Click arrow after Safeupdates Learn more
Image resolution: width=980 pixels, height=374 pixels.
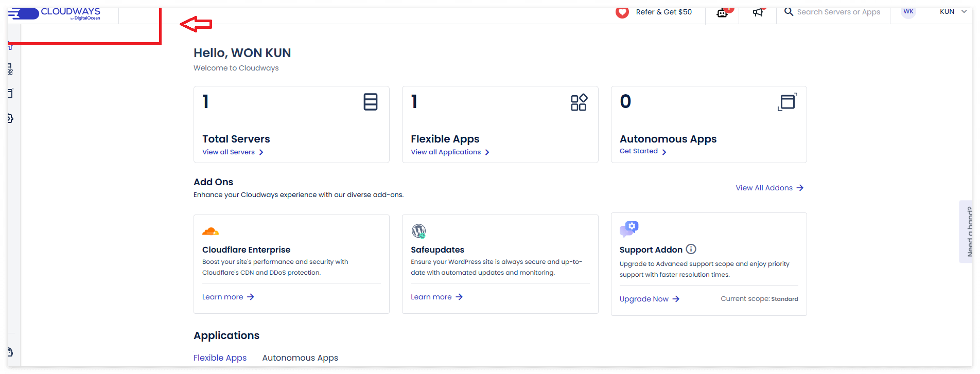(459, 297)
